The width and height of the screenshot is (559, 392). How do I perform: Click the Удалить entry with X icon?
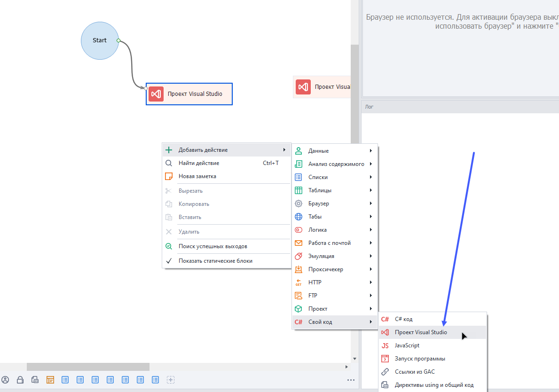[227, 232]
